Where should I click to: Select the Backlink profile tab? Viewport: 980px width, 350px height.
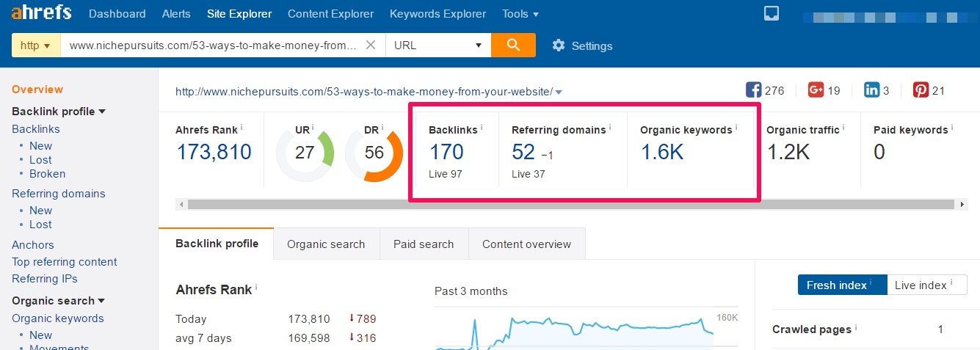(x=217, y=244)
